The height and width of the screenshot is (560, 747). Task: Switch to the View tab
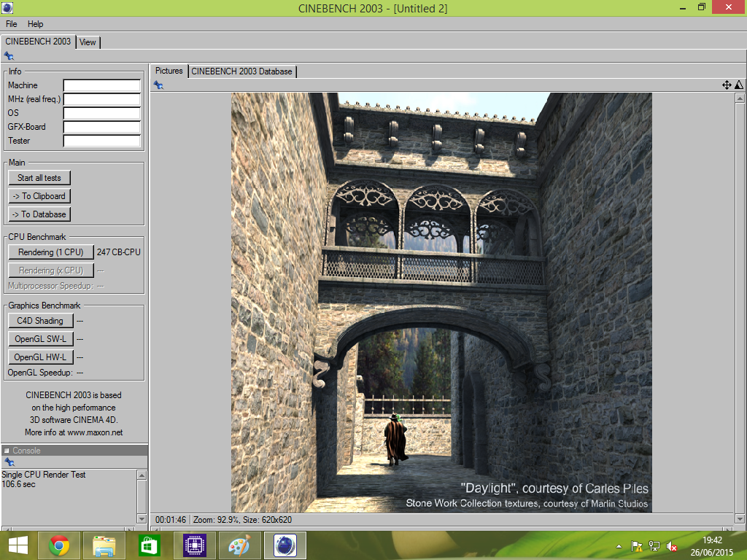coord(88,42)
